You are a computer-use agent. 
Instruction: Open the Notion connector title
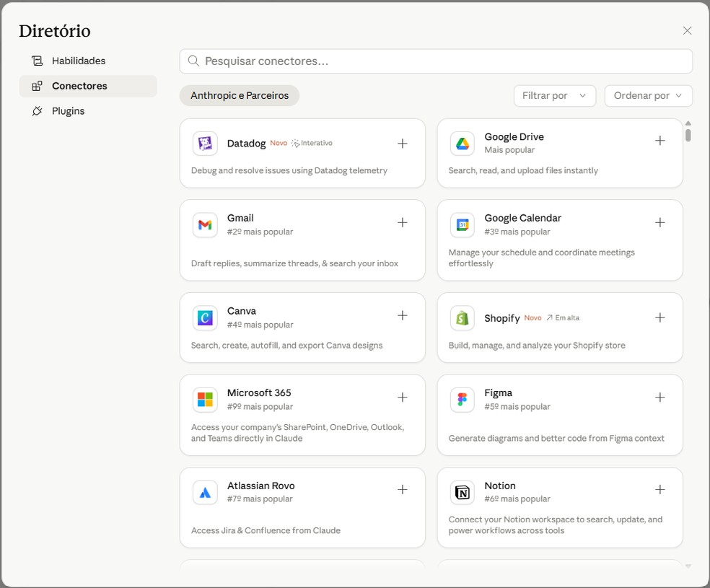pos(500,486)
